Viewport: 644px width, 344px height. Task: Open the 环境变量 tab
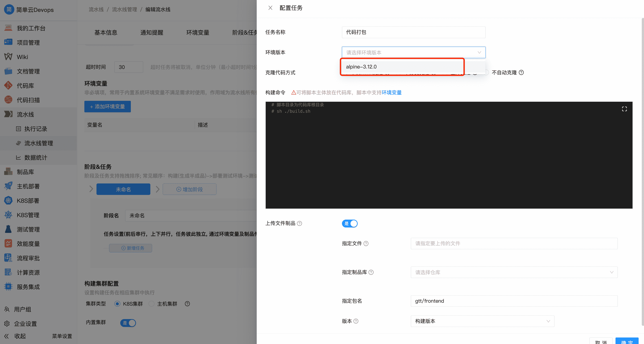tap(198, 32)
